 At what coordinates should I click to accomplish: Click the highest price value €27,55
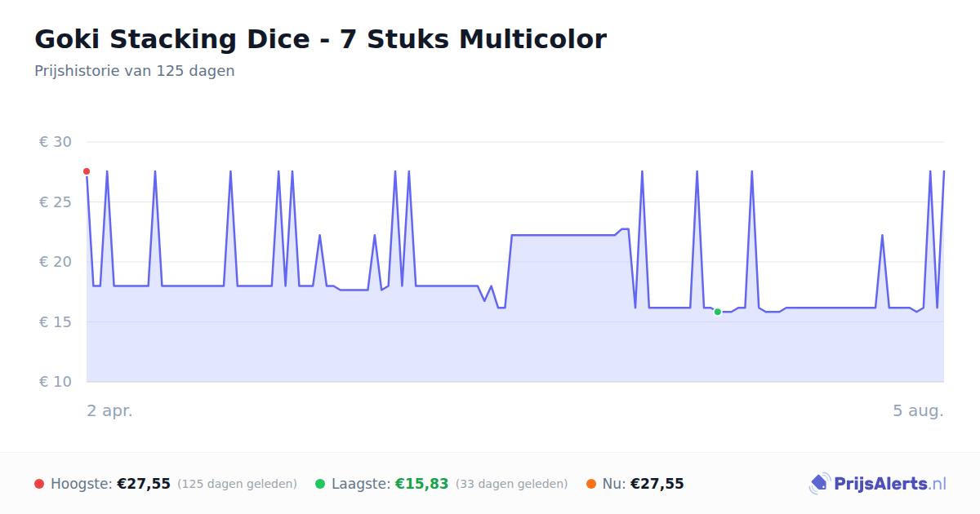144,484
